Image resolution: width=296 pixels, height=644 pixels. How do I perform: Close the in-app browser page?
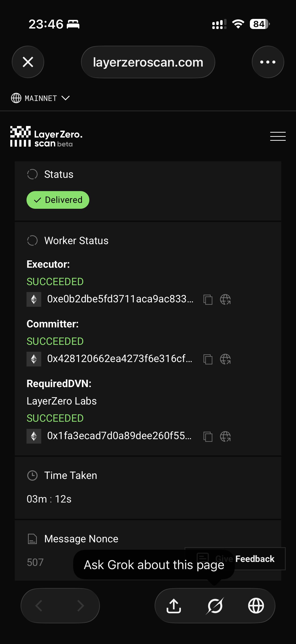coord(28,62)
